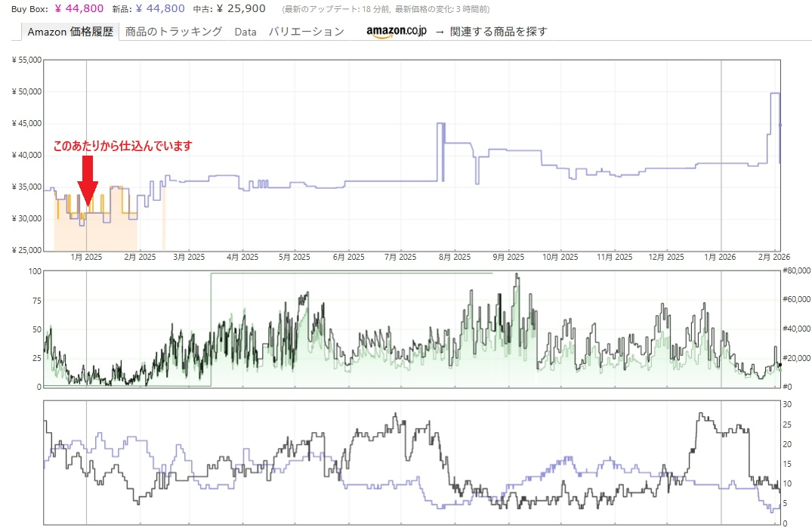Image resolution: width=812 pixels, height=528 pixels.
Task: Click the 1月 2026 label on price chart axis
Action: click(x=719, y=258)
